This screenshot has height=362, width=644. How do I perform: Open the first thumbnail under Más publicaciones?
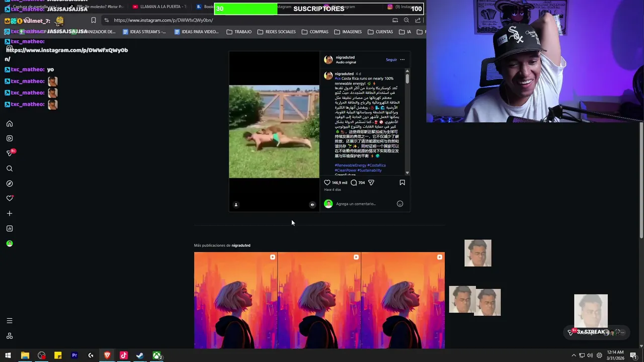[x=235, y=300]
